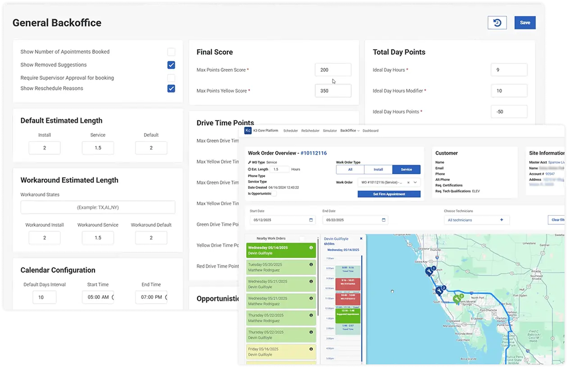Select the Install work order type tab
The height and width of the screenshot is (368, 588).
378,170
